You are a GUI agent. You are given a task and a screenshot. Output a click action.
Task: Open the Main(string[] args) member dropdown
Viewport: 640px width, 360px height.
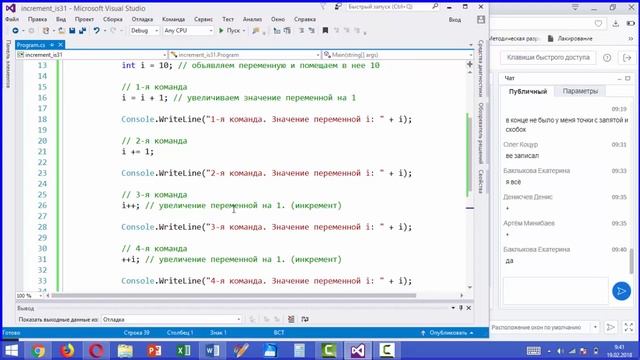(398, 55)
